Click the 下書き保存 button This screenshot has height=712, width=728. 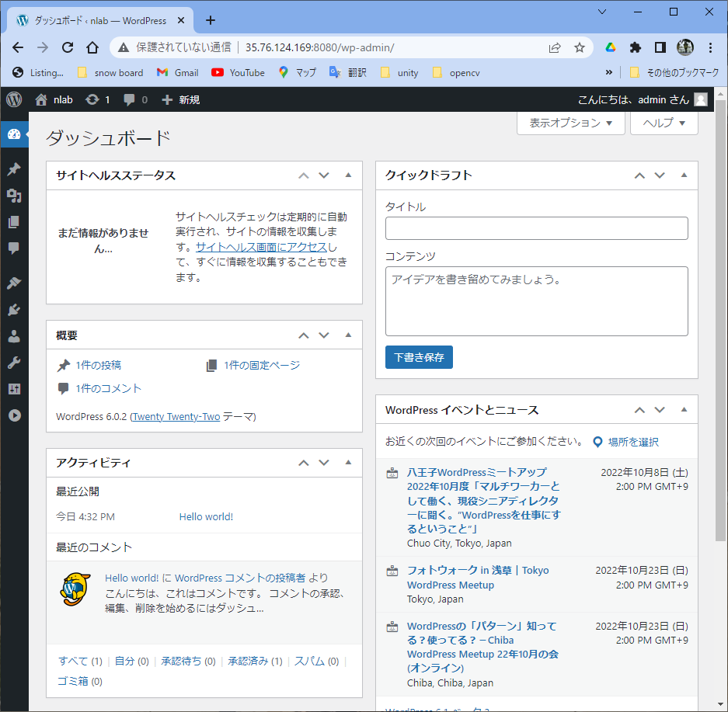419,357
